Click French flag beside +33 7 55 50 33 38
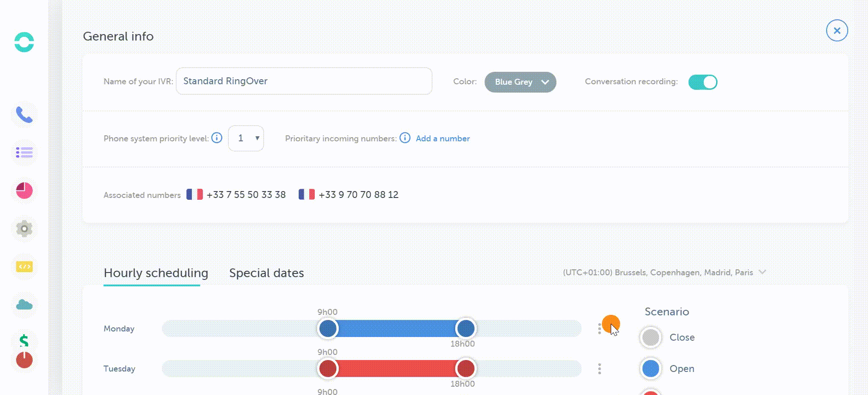This screenshot has width=868, height=395. tap(195, 194)
